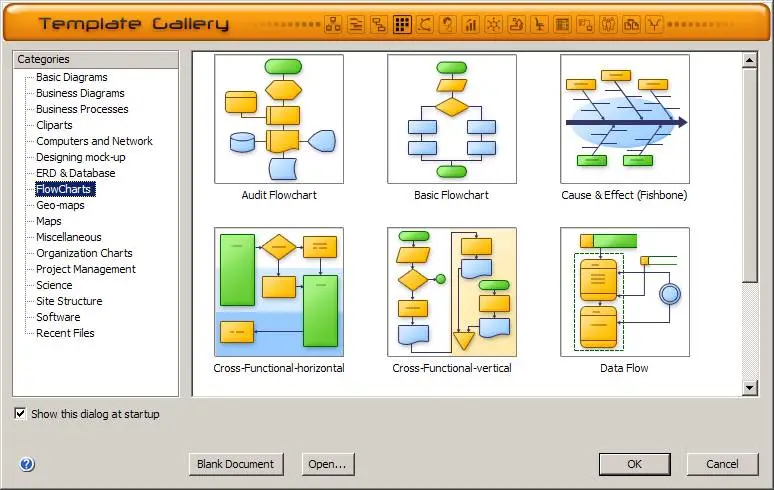Click the bar chart icon in header
Screen dimensions: 774x490
(x=471, y=24)
